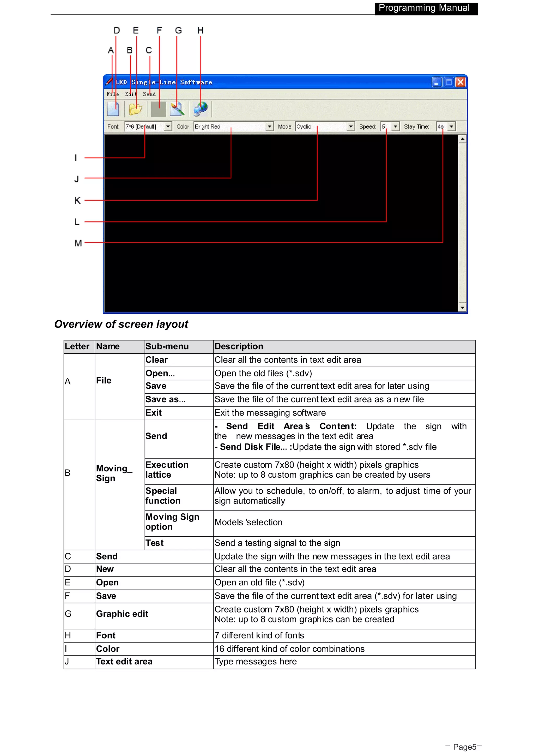Viewport: 534px width, 756px height.
Task: Click the grey Save toolbar button
Action: (x=159, y=109)
